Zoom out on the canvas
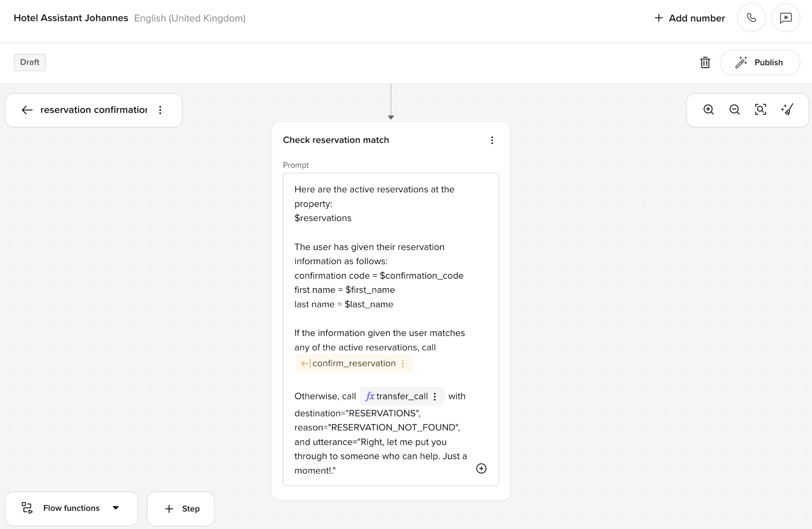812x529 pixels. coord(735,109)
